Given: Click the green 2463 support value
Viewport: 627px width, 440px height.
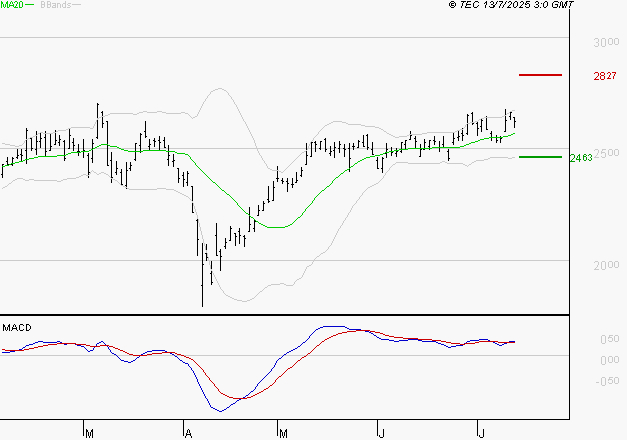Looking at the screenshot, I should click(x=581, y=158).
